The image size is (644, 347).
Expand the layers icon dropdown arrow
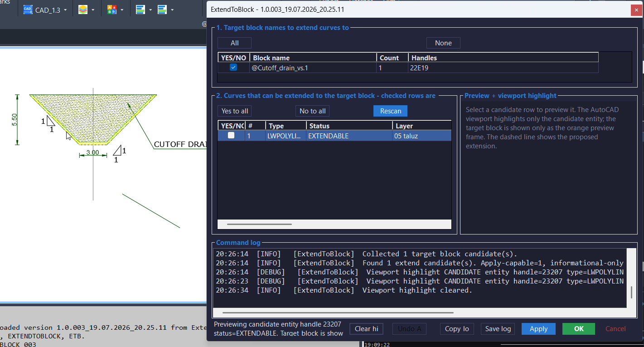[93, 10]
